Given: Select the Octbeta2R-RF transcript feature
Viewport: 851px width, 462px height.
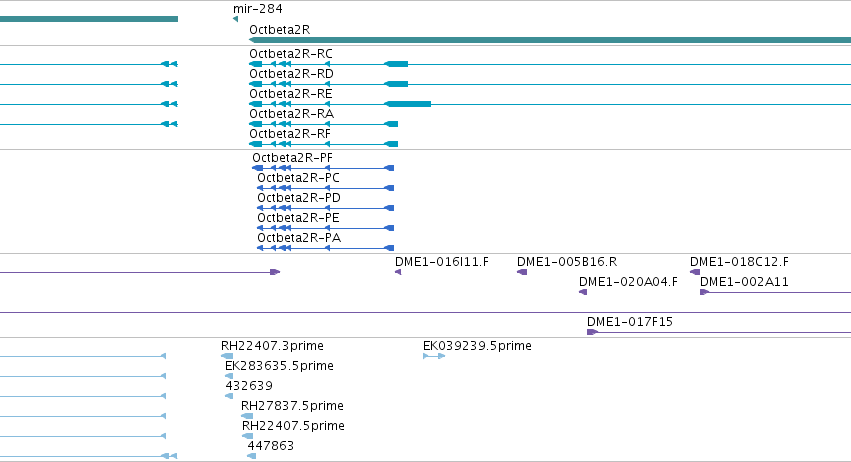Looking at the screenshot, I should tap(323, 144).
